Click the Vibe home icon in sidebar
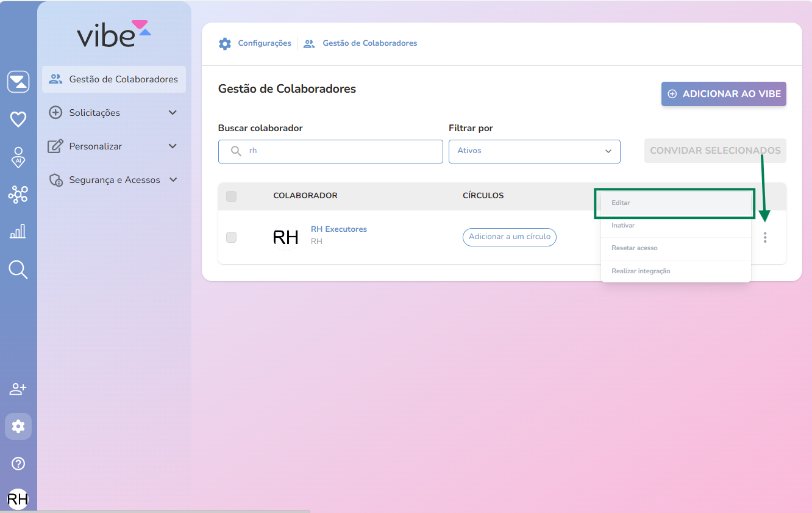 pyautogui.click(x=18, y=82)
